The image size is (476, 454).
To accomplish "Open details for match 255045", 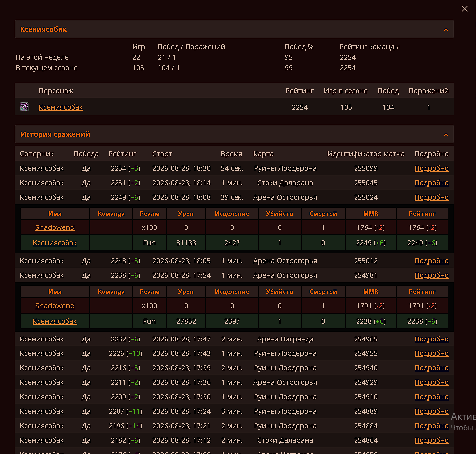I will coord(431,183).
